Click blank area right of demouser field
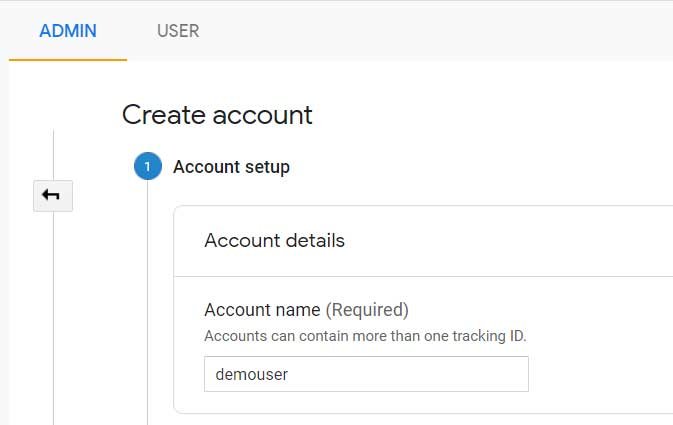This screenshot has height=425, width=673. coord(600,374)
